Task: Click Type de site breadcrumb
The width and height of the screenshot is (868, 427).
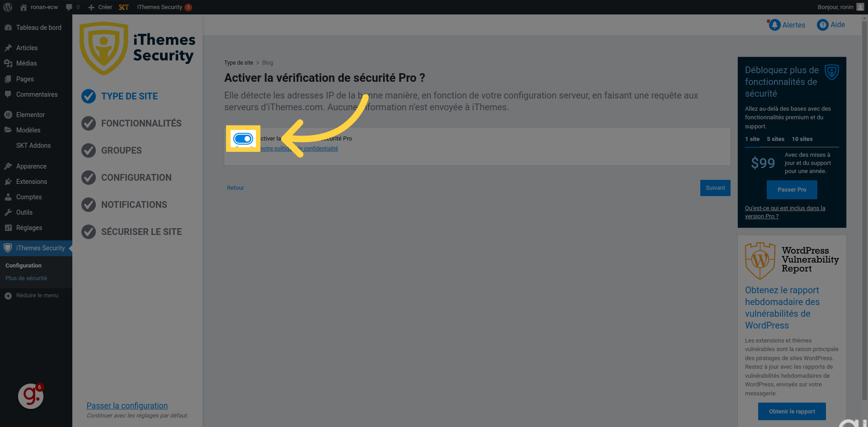Action: click(x=239, y=63)
